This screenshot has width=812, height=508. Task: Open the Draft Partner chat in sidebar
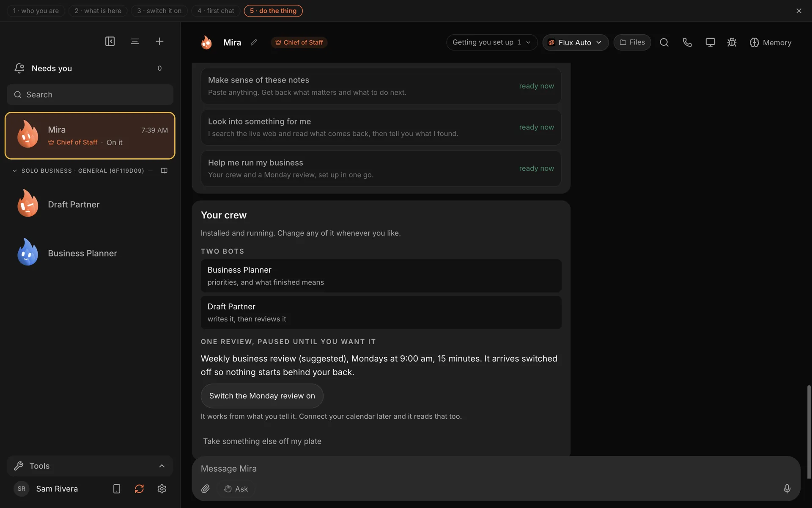(x=90, y=204)
